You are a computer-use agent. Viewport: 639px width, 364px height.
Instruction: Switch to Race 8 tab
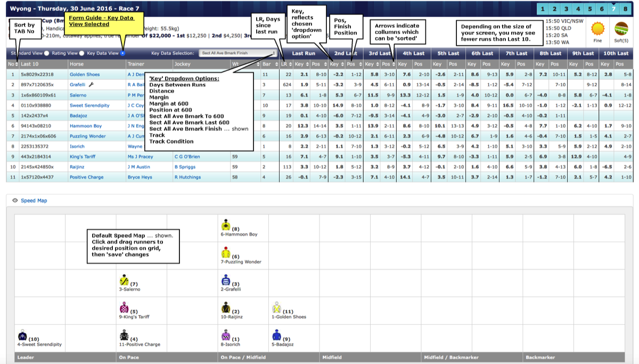(625, 9)
